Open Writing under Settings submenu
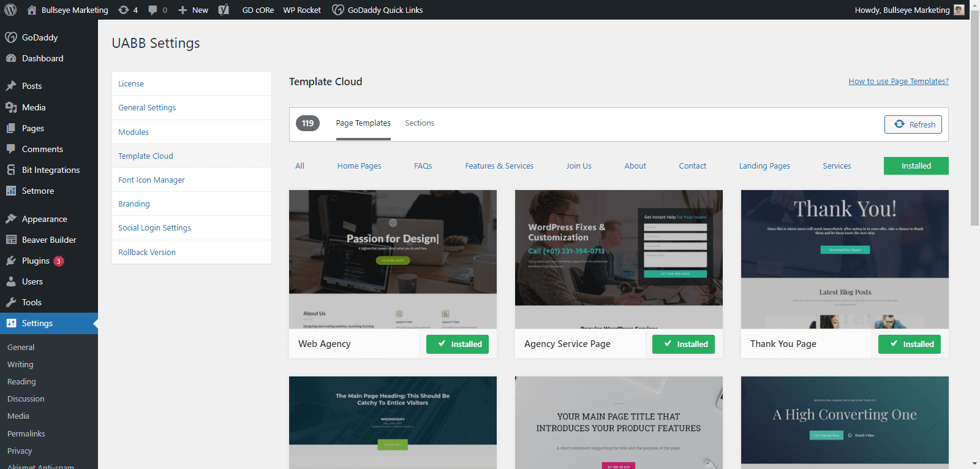 tap(20, 364)
